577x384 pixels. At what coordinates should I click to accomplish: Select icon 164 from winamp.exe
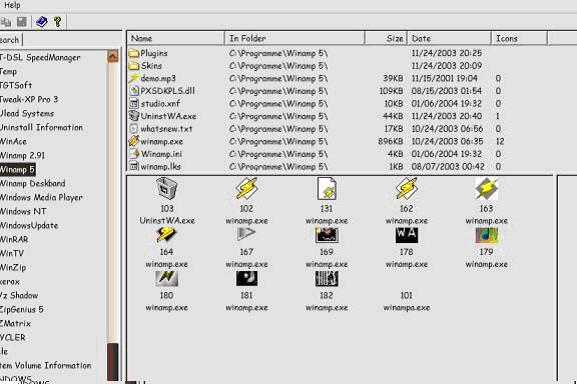[166, 235]
